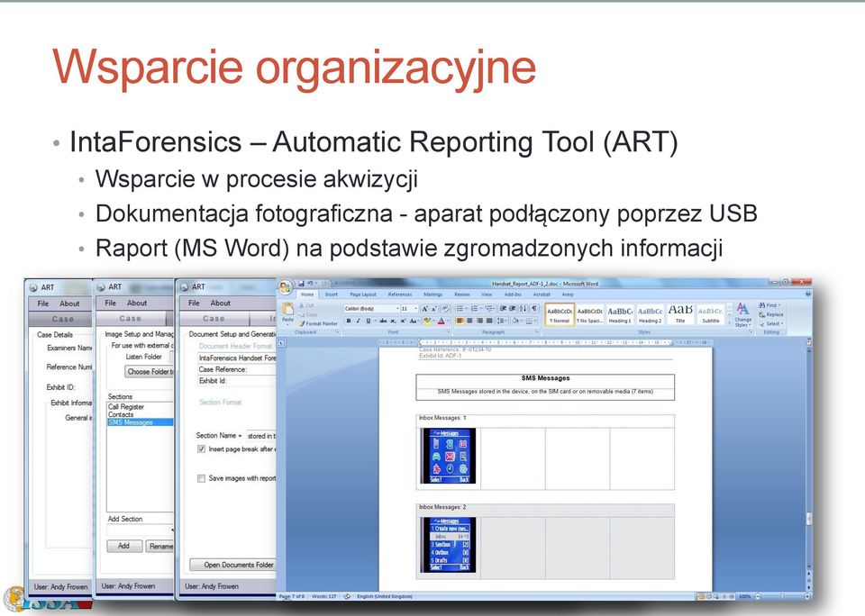Image resolution: width=865 pixels, height=616 pixels.
Task: Click 'Page: 7 of 8' in the status bar
Action: [x=291, y=596]
